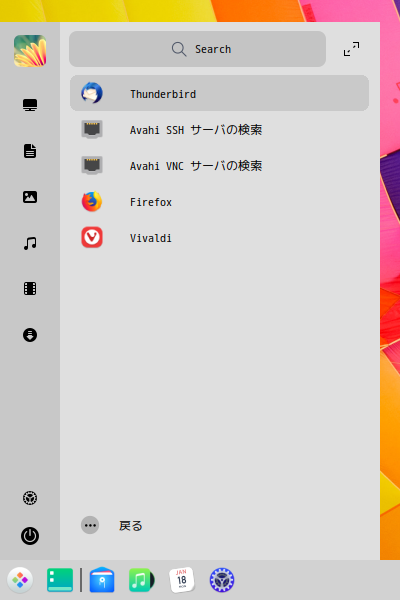Launch Firefox from the launcher

(x=219, y=202)
